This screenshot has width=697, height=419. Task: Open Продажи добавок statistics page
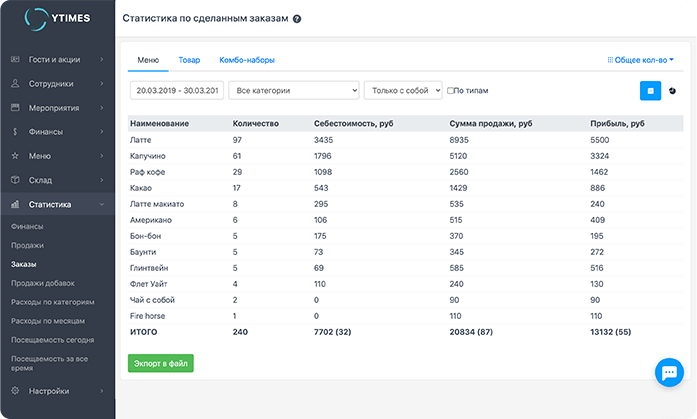43,283
